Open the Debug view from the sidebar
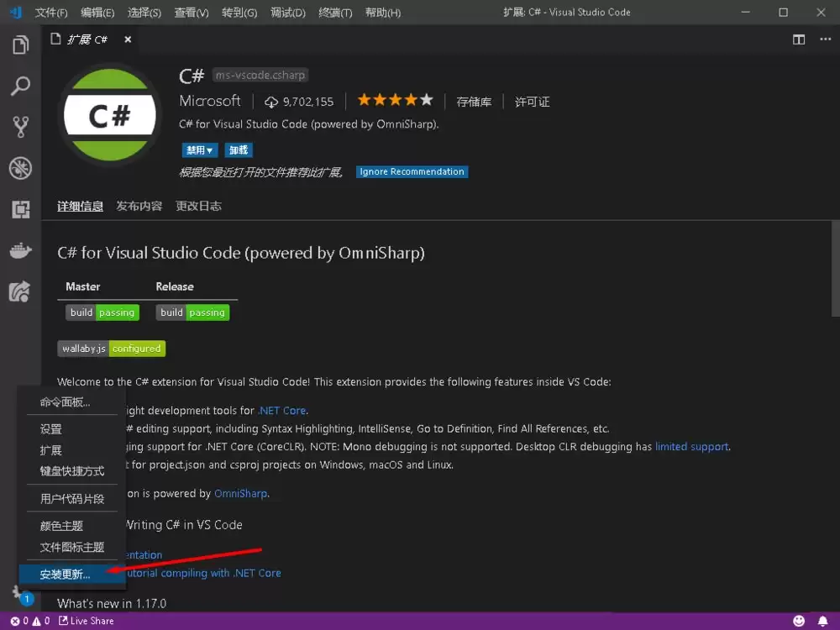 [21, 168]
